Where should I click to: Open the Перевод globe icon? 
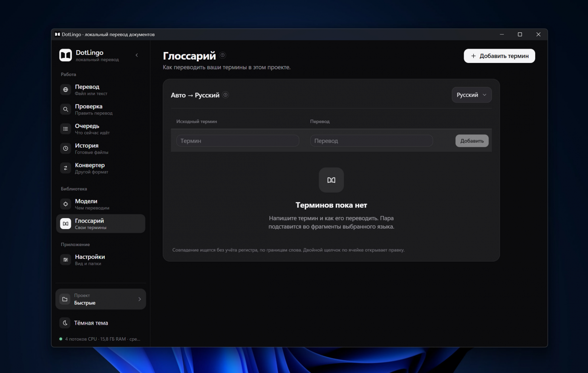66,90
